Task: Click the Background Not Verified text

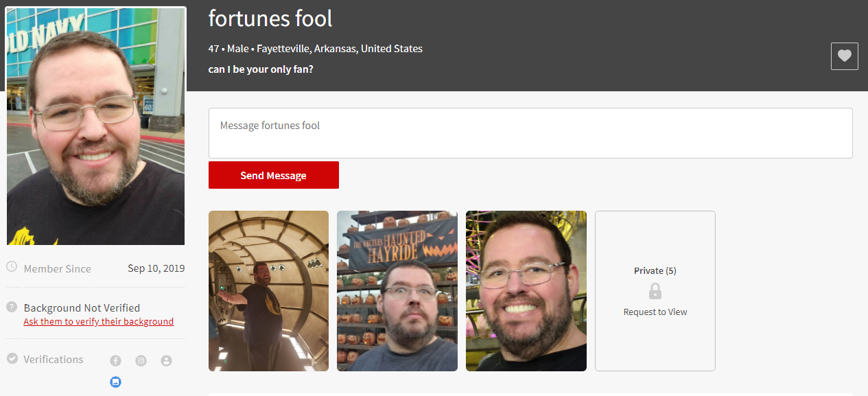Action: (x=82, y=308)
